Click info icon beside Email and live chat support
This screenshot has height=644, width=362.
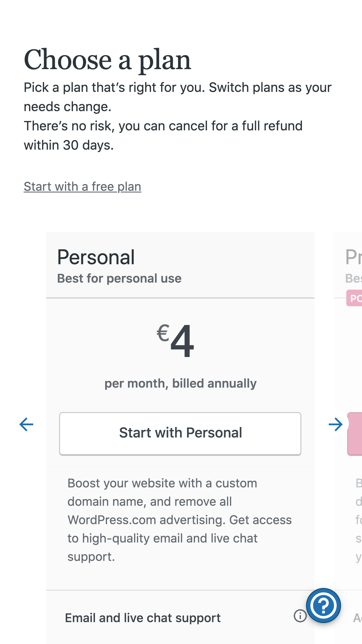click(x=300, y=616)
